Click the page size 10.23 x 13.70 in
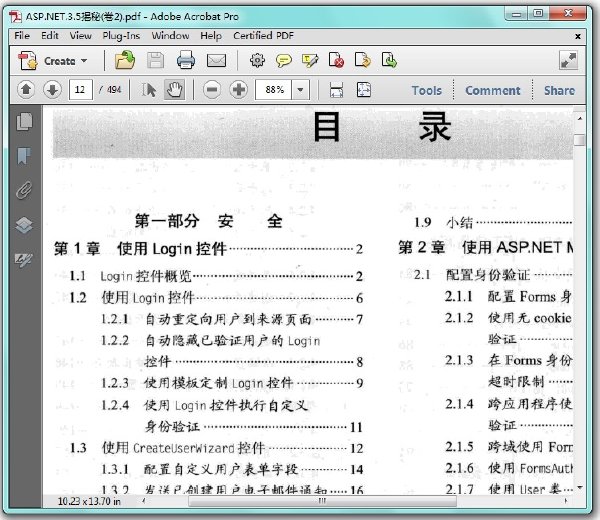 pos(89,501)
